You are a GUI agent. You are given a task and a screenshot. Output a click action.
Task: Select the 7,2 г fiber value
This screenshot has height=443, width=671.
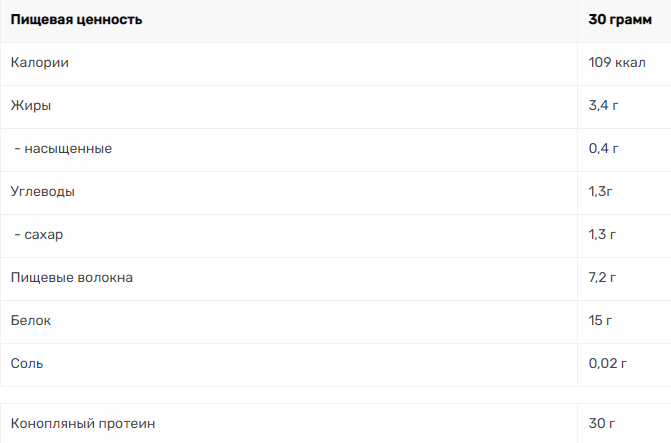tap(602, 277)
